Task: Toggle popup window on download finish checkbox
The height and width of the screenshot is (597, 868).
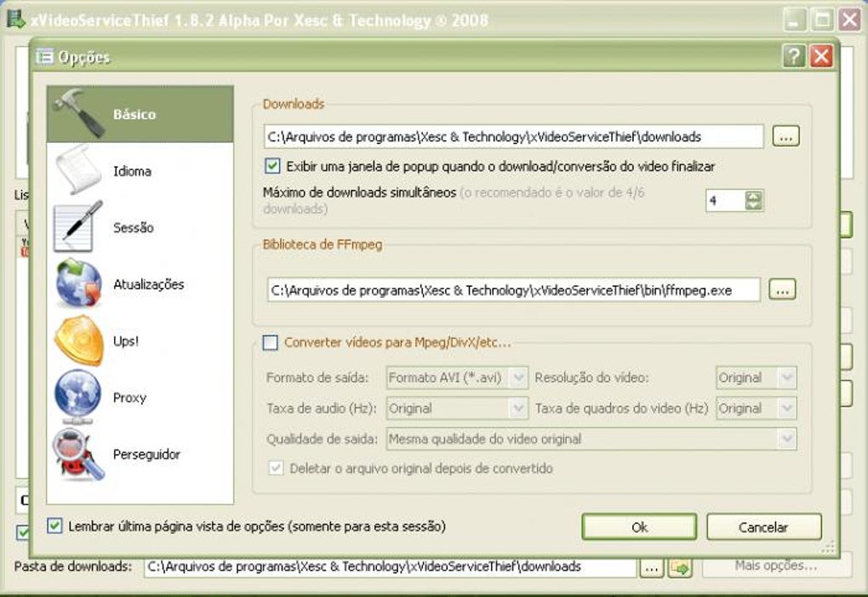Action: [x=272, y=166]
